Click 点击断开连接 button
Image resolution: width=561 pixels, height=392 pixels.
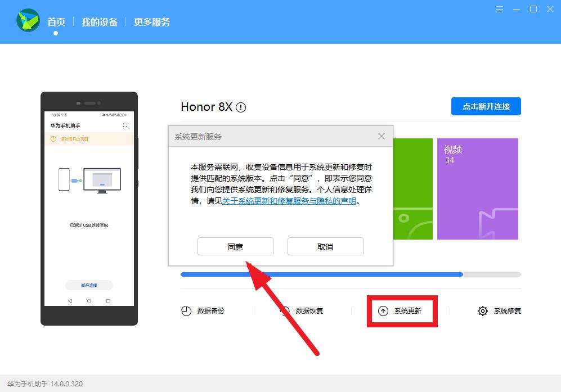click(486, 106)
